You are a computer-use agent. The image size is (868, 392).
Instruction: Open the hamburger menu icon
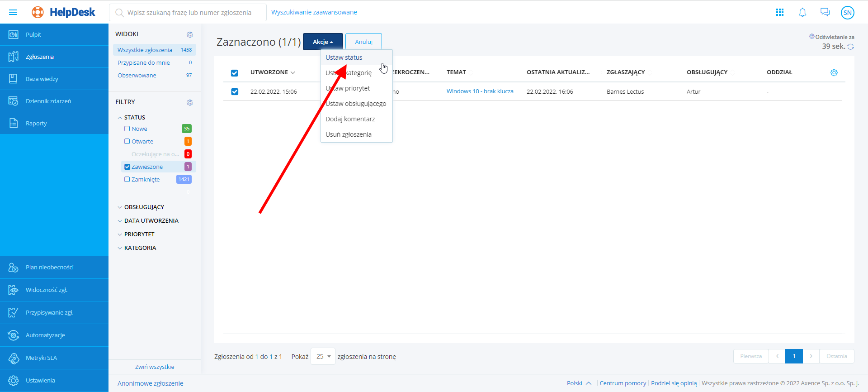point(13,12)
